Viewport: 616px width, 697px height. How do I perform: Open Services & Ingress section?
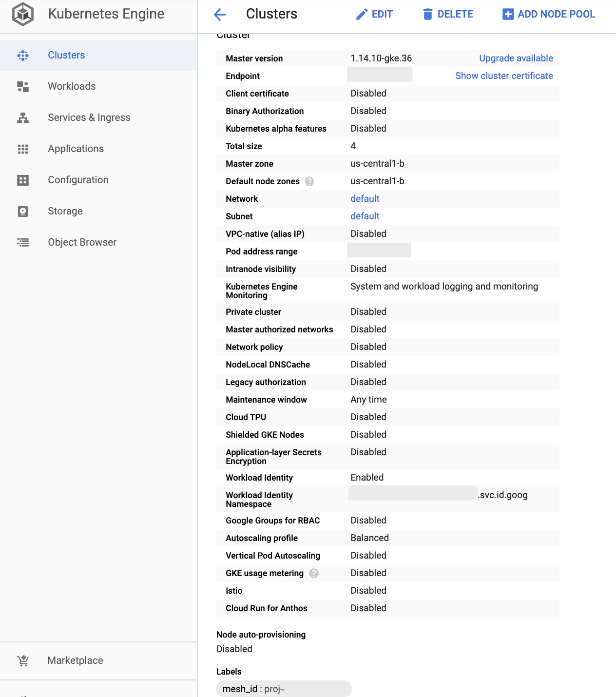pos(98,117)
